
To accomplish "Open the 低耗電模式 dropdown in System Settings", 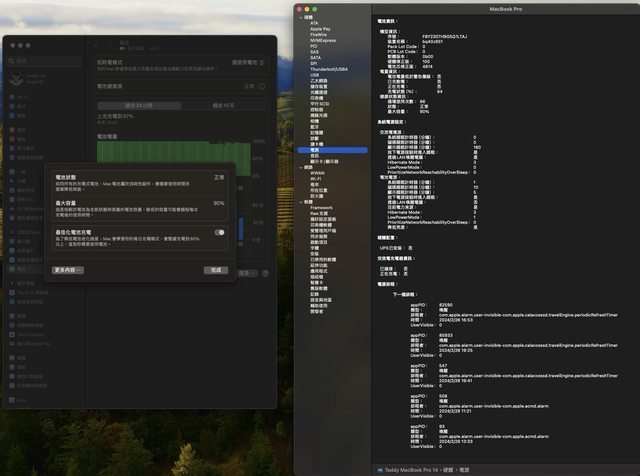I will (x=248, y=62).
